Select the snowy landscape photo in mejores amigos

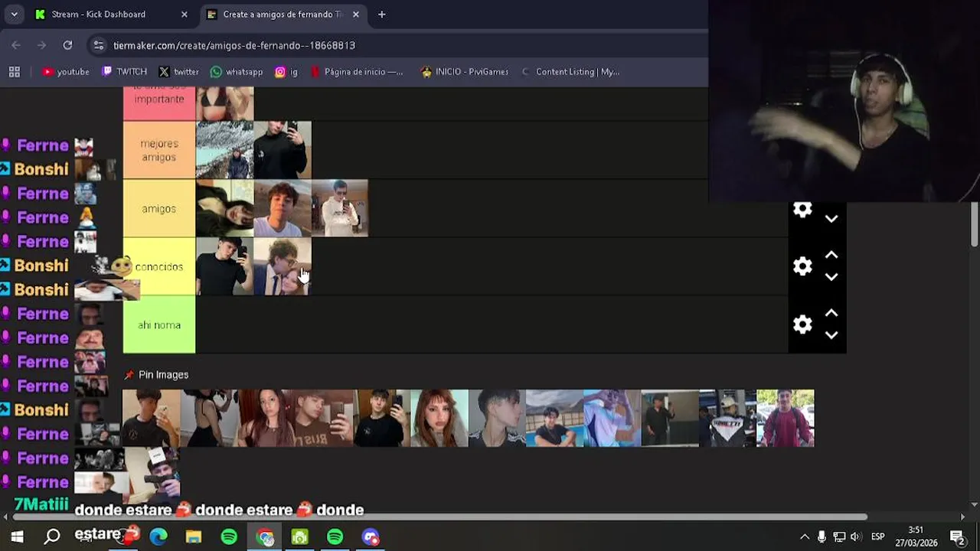point(225,150)
